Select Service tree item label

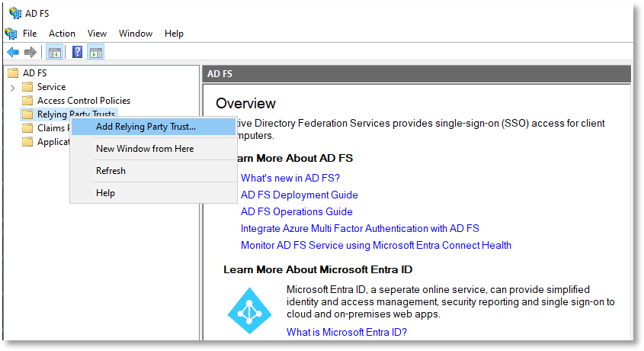[51, 87]
